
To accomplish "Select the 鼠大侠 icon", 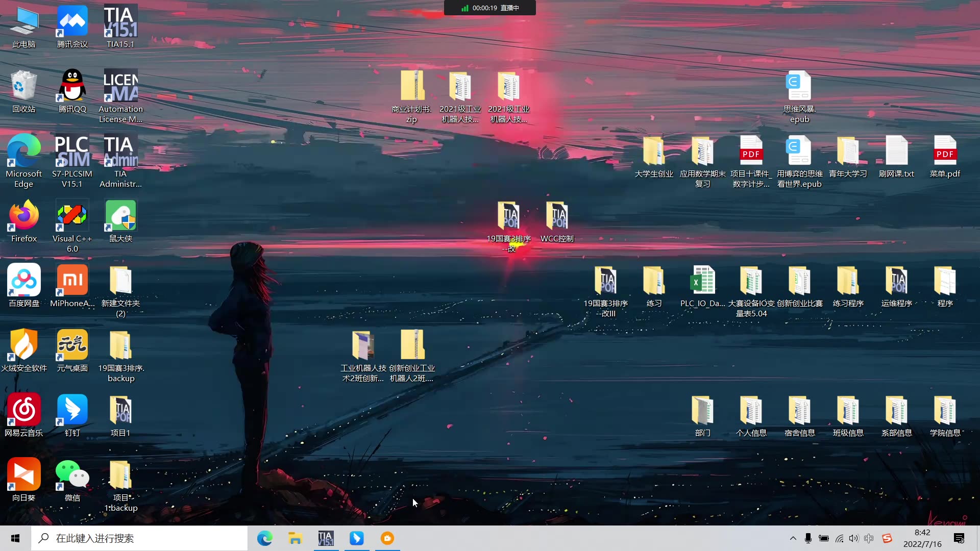I will click(120, 221).
